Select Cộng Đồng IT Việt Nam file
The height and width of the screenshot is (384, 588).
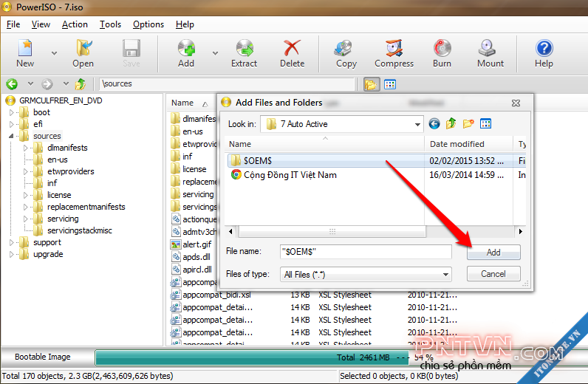(x=290, y=175)
